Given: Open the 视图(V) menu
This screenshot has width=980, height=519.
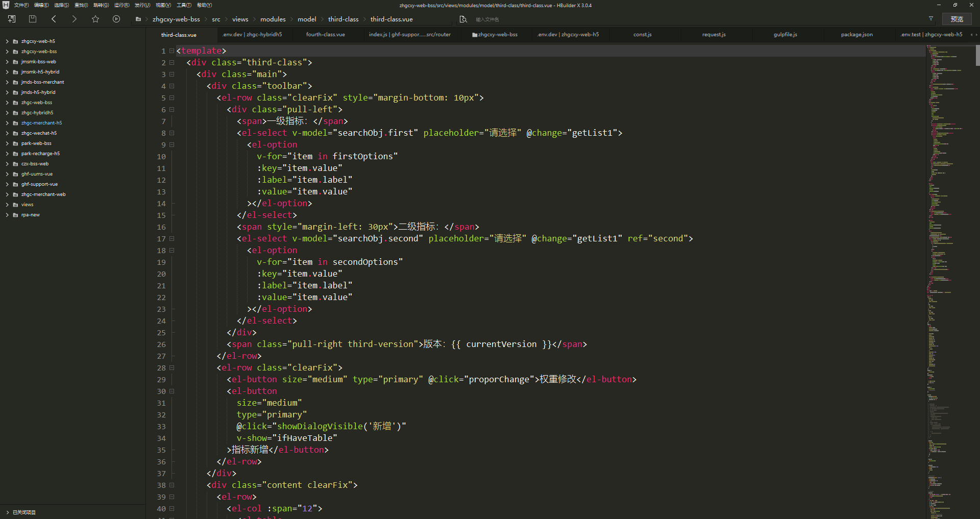Looking at the screenshot, I should (163, 5).
